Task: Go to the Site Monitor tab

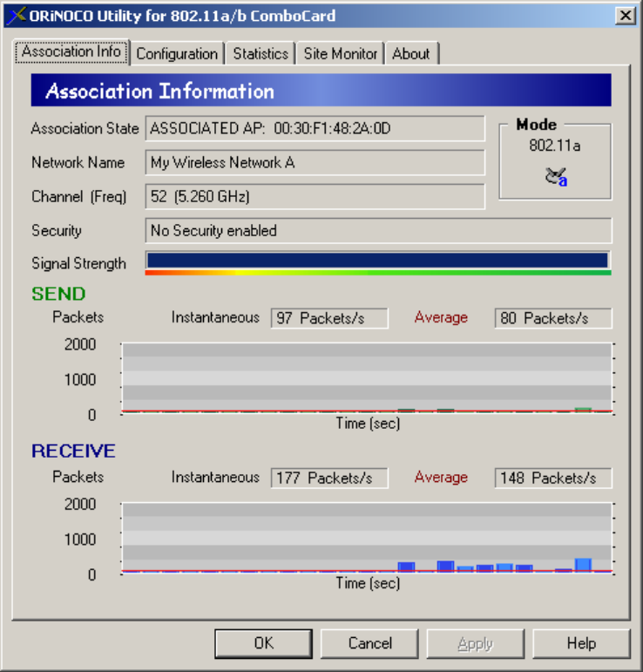Action: pos(340,53)
